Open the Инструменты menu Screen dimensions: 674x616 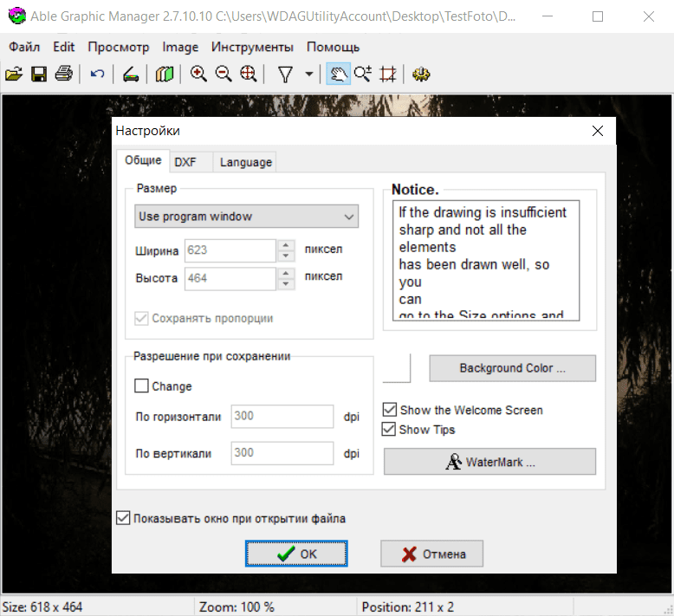pos(252,47)
